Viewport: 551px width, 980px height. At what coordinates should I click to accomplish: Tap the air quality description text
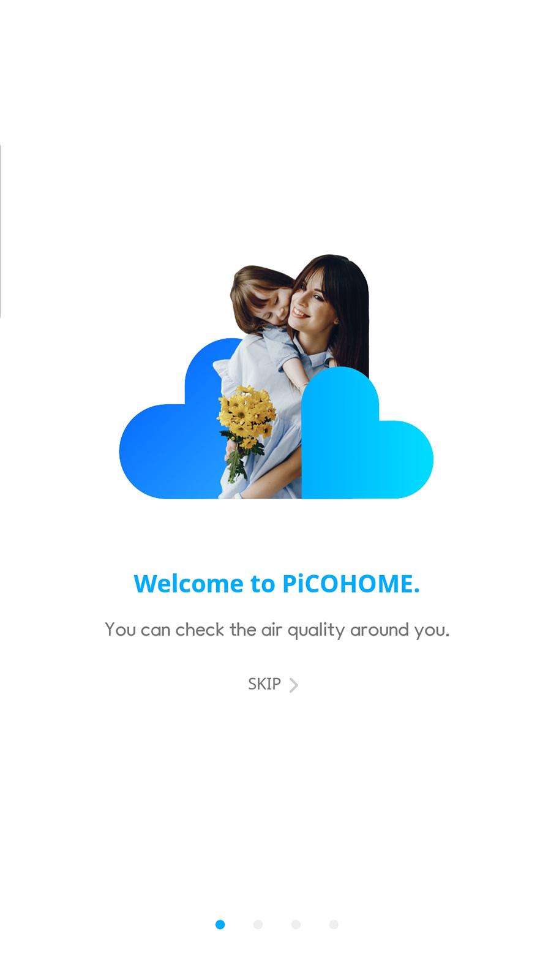(277, 630)
